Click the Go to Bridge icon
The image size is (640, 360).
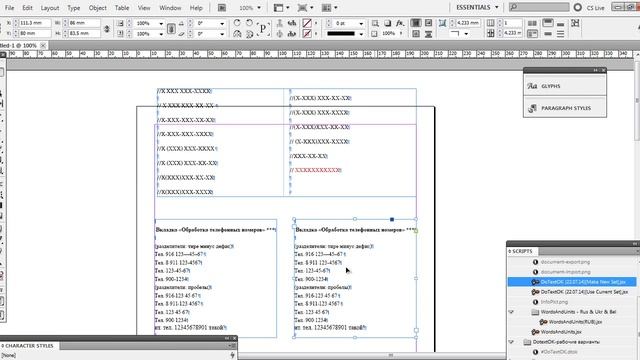[x=222, y=8]
